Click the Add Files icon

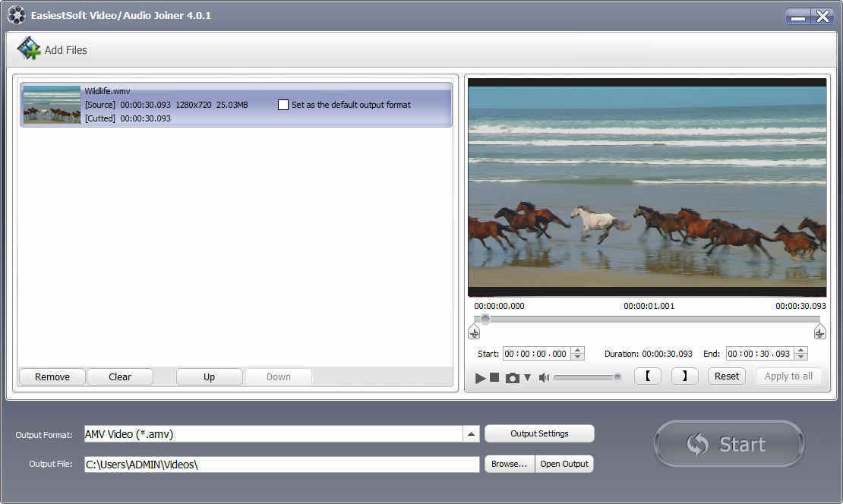coord(29,47)
